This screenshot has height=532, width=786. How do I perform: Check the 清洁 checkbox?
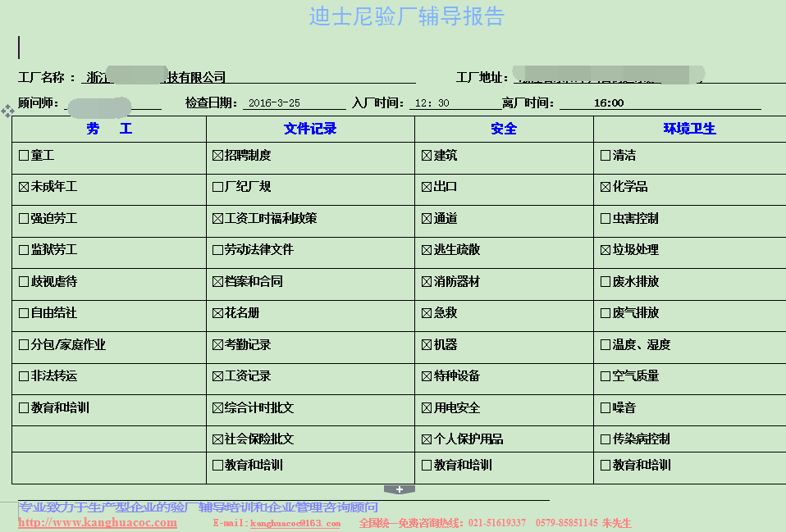[x=605, y=156]
